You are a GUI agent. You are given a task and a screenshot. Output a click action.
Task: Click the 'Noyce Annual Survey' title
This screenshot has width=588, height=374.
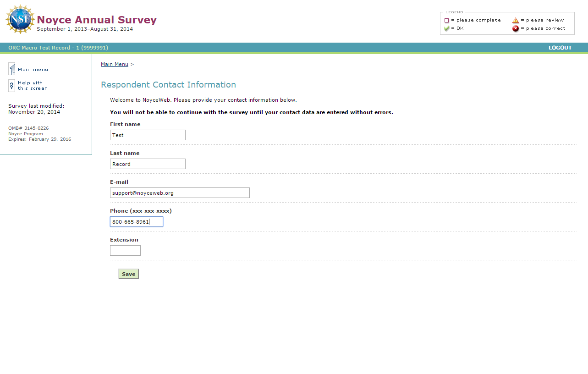(x=97, y=20)
